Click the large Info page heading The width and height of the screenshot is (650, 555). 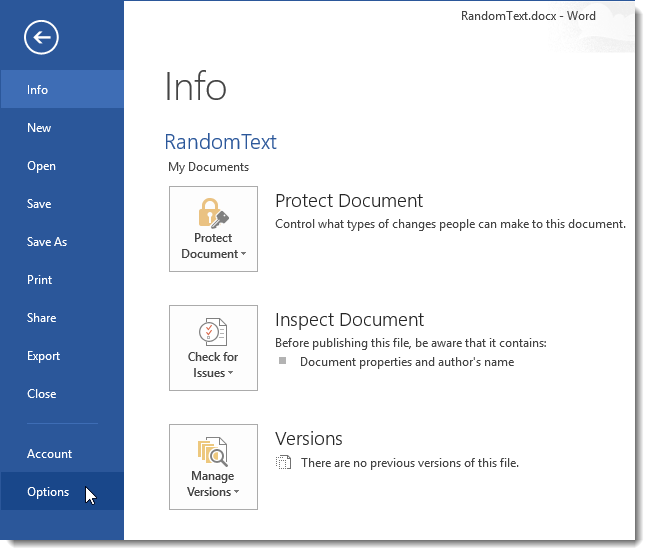click(x=196, y=87)
